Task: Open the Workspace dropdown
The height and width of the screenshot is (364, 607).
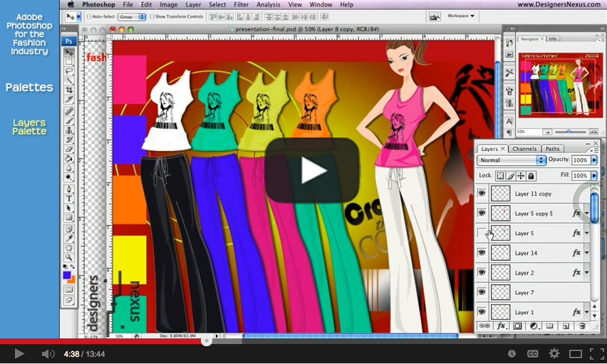Action: [x=461, y=16]
